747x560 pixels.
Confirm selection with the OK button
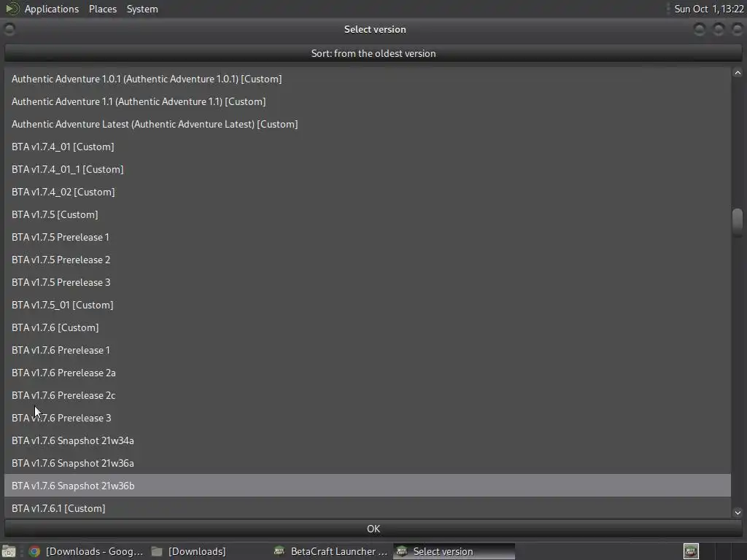[373, 529]
